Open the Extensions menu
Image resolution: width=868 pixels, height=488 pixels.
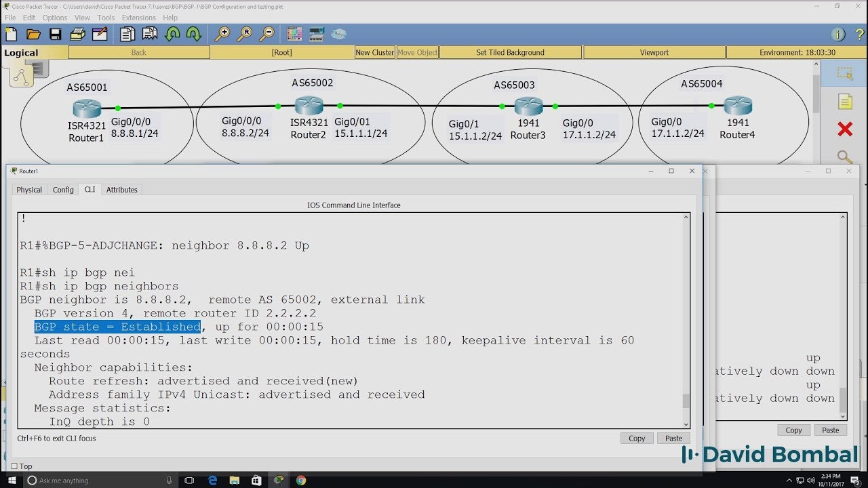pyautogui.click(x=139, y=18)
